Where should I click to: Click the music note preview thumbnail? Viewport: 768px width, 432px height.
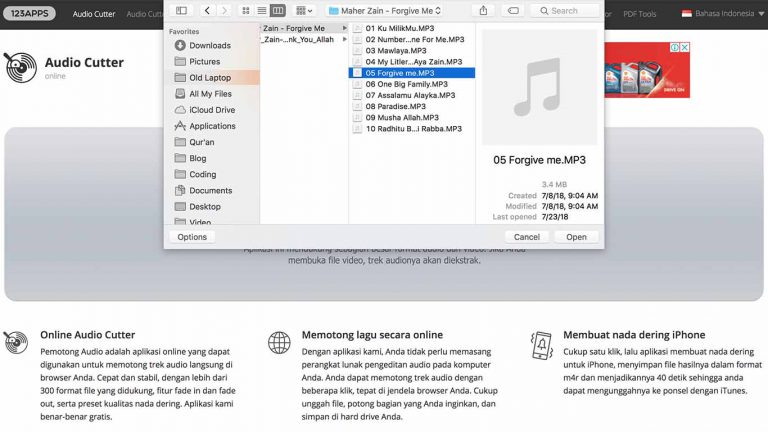click(539, 87)
